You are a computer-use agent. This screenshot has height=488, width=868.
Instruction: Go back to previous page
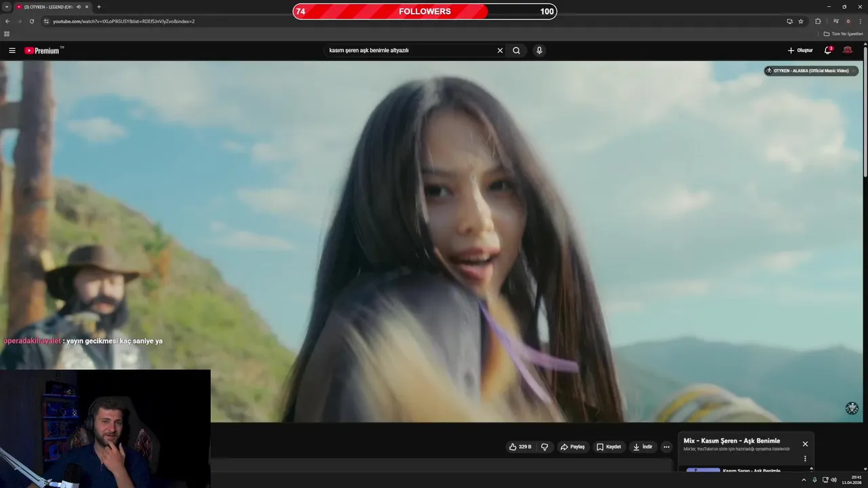(7, 21)
